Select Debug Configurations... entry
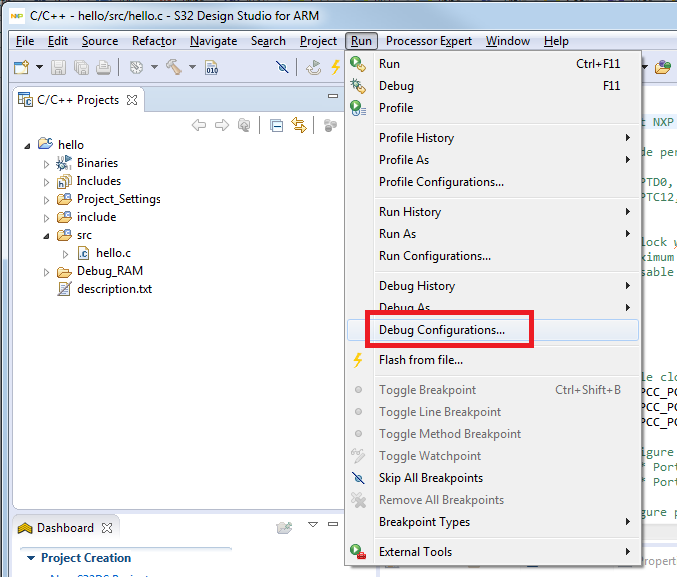Viewport: 677px width, 577px height. [492, 330]
